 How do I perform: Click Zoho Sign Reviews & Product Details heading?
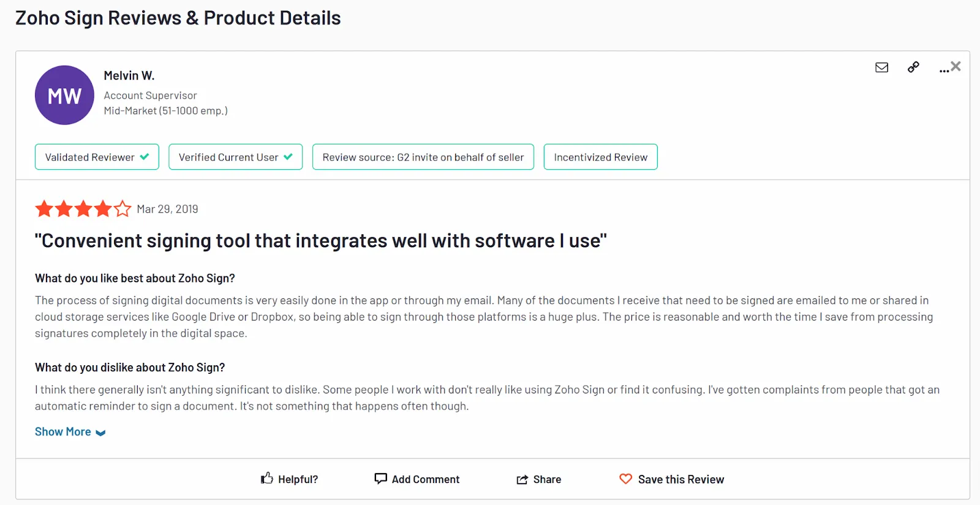coord(178,18)
